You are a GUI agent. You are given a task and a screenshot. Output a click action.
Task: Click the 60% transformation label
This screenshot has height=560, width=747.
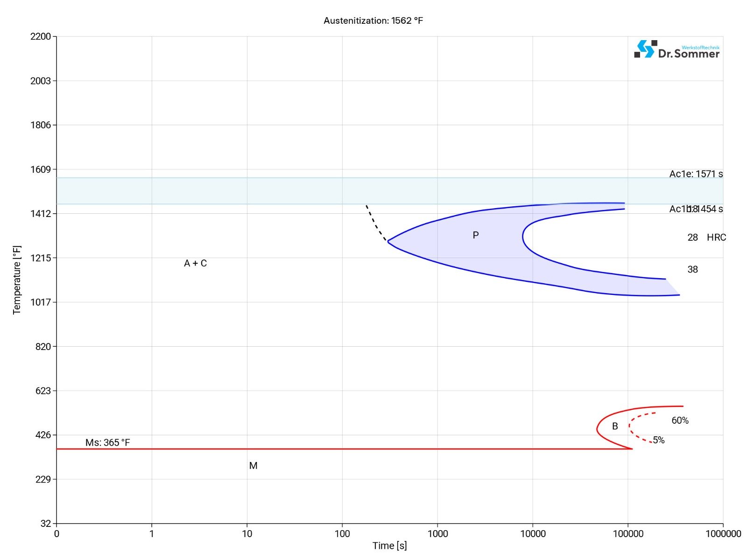click(x=680, y=420)
